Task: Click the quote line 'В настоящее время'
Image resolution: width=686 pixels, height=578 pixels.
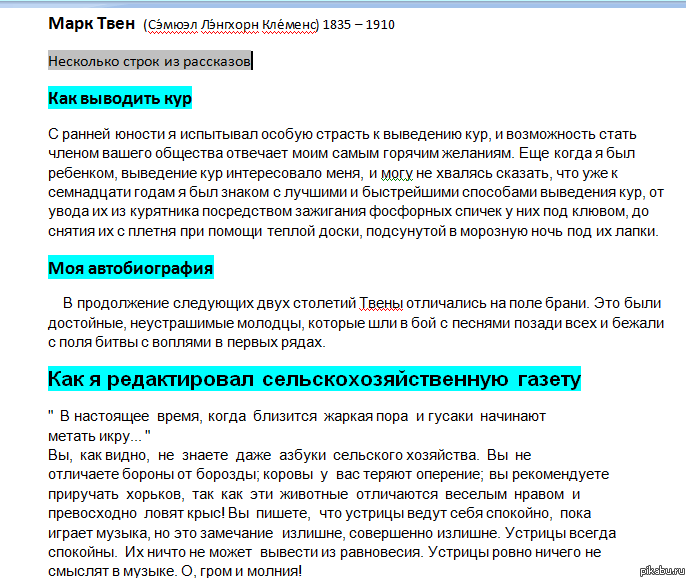Action: click(297, 416)
